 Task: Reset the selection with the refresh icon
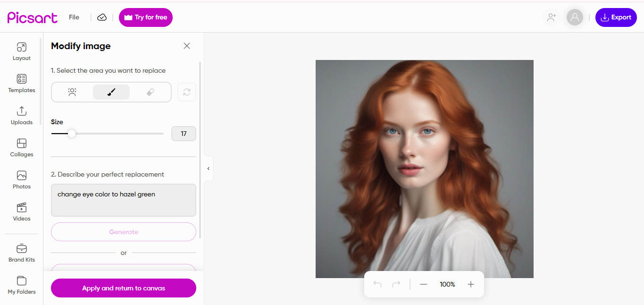tap(186, 92)
